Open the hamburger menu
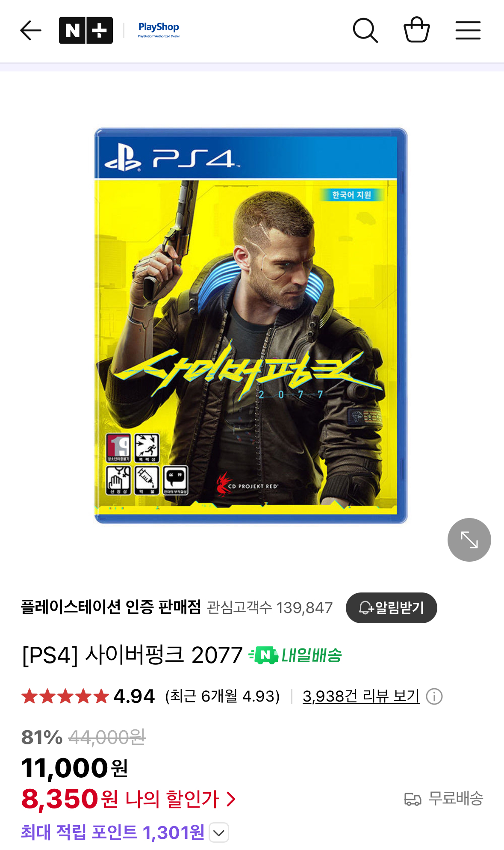 pyautogui.click(x=468, y=30)
